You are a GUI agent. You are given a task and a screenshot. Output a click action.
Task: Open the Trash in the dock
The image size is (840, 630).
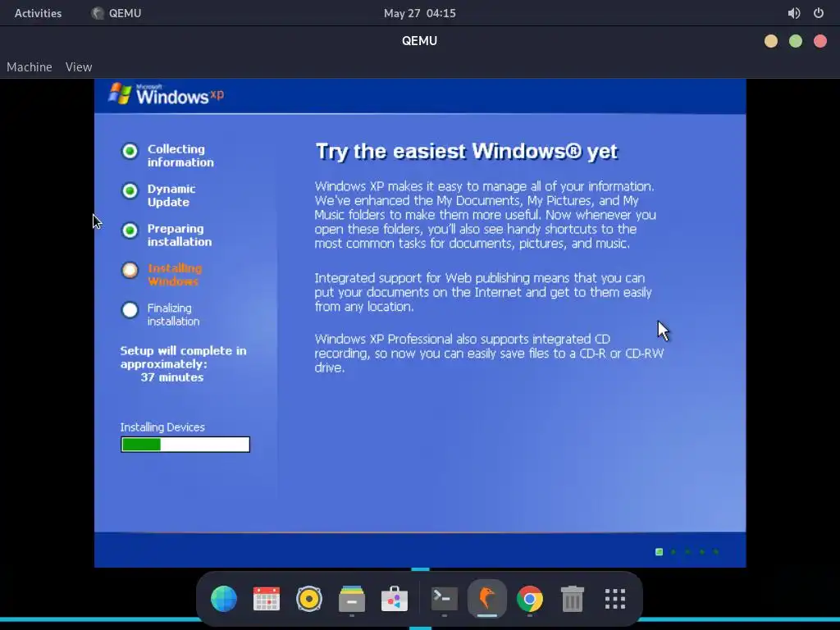click(572, 598)
